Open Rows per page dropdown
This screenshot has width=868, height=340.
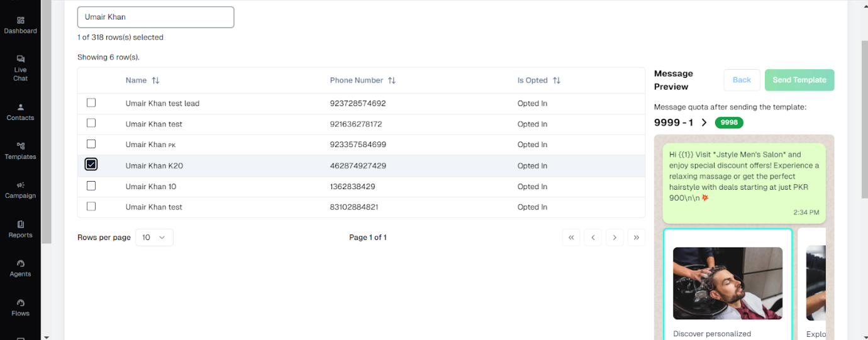tap(154, 238)
